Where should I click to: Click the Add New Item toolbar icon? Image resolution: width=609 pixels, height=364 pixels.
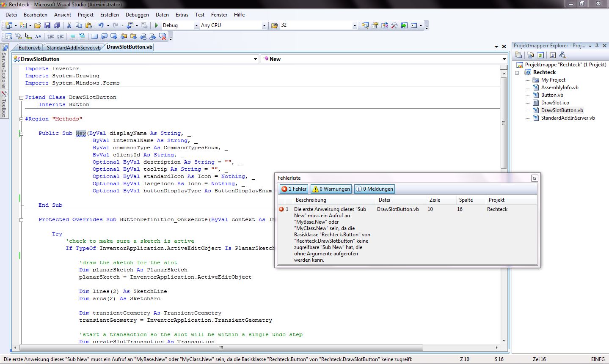pyautogui.click(x=23, y=25)
